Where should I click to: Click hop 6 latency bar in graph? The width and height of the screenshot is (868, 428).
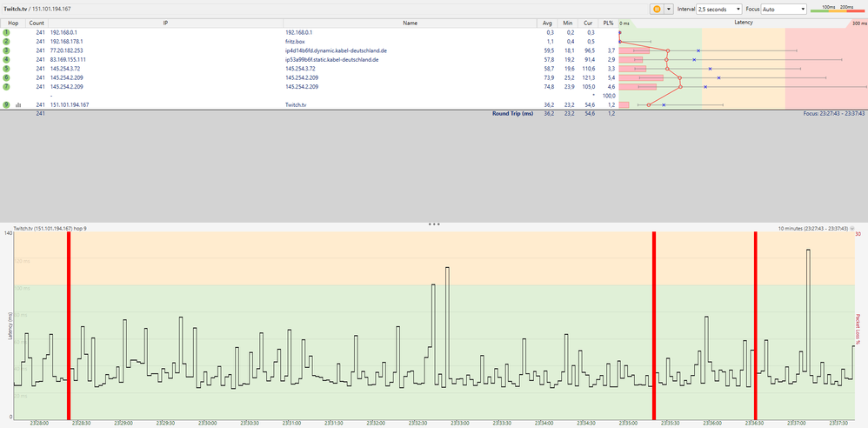641,78
